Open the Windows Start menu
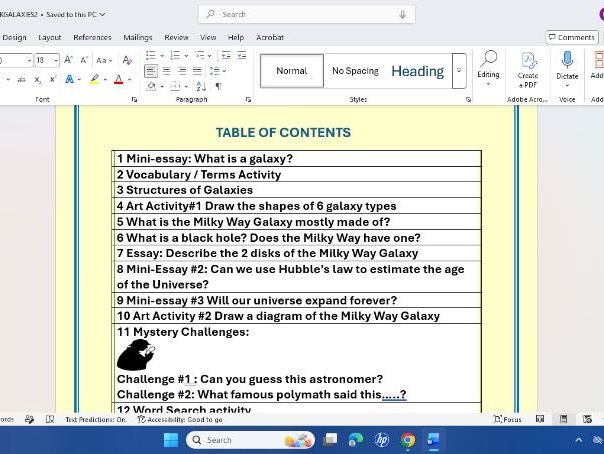 pyautogui.click(x=171, y=440)
